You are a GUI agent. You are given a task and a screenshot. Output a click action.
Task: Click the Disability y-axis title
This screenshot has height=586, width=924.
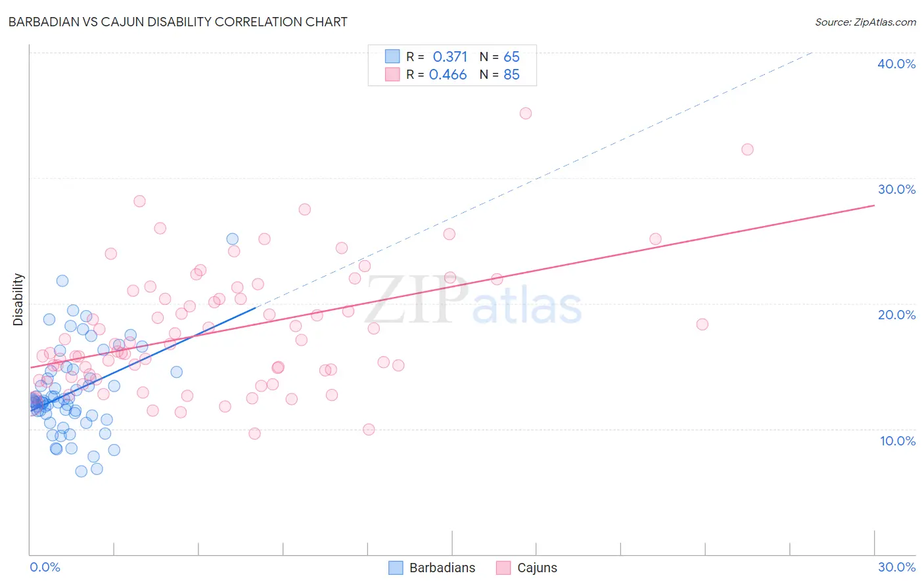click(x=18, y=300)
